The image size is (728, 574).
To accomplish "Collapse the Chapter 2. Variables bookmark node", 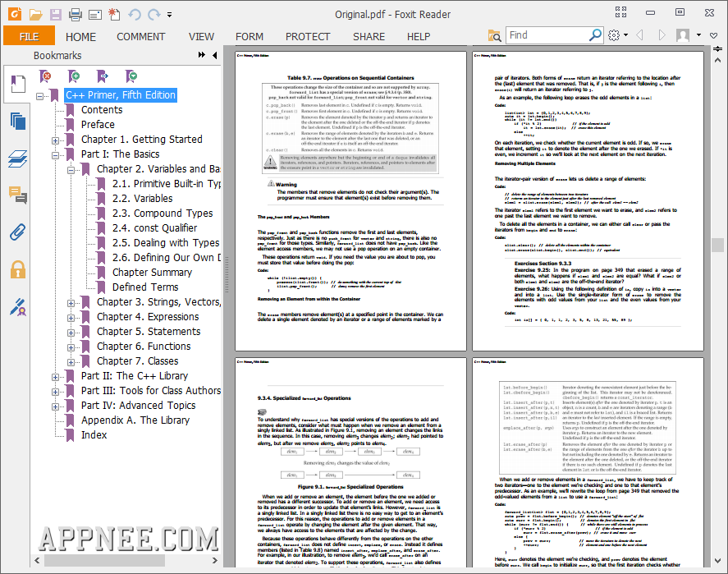I will [71, 170].
